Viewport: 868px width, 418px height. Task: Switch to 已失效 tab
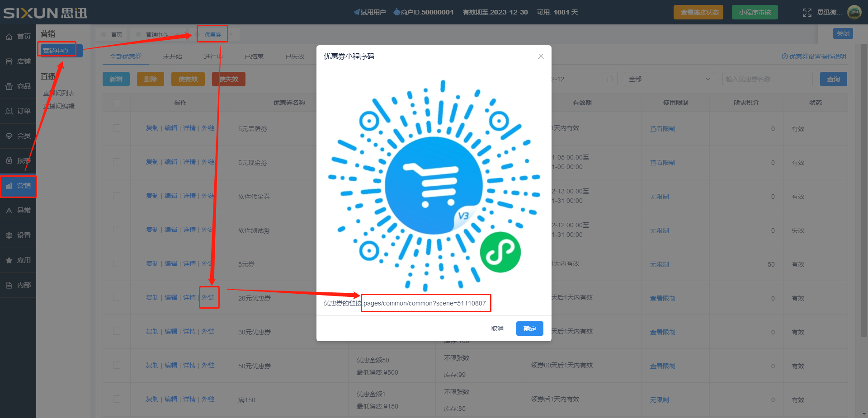point(295,56)
